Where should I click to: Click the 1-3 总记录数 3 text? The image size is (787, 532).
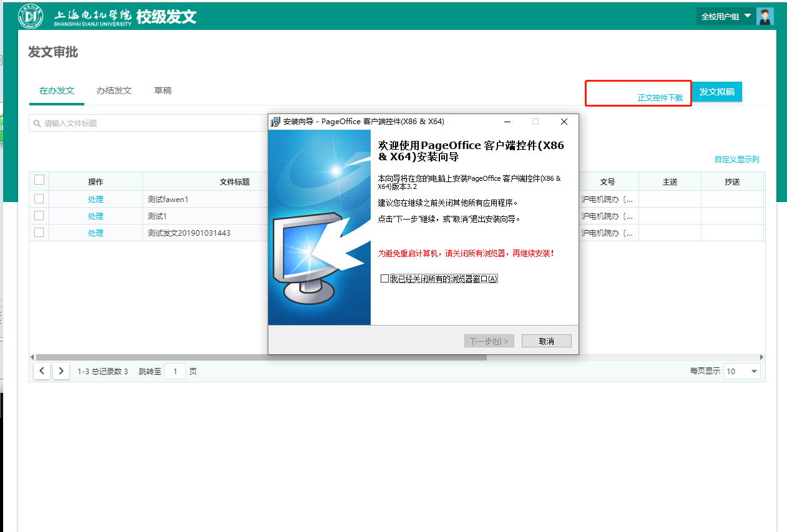point(102,372)
